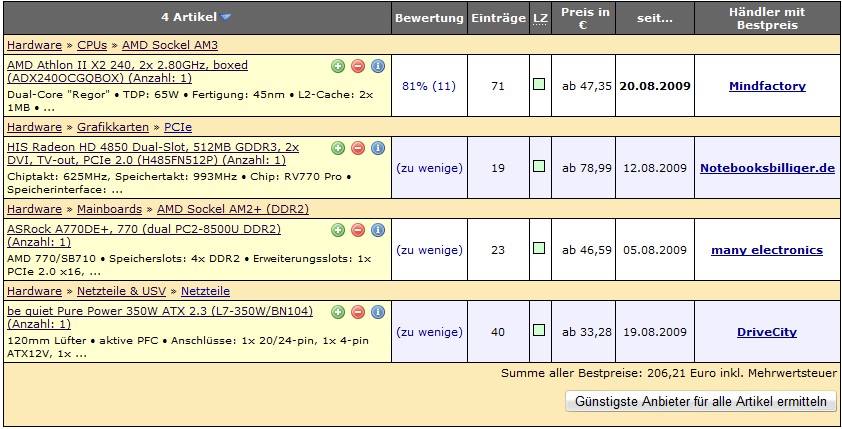Sort by Preis in € column header
Screen dimensions: 842x429
(x=583, y=18)
